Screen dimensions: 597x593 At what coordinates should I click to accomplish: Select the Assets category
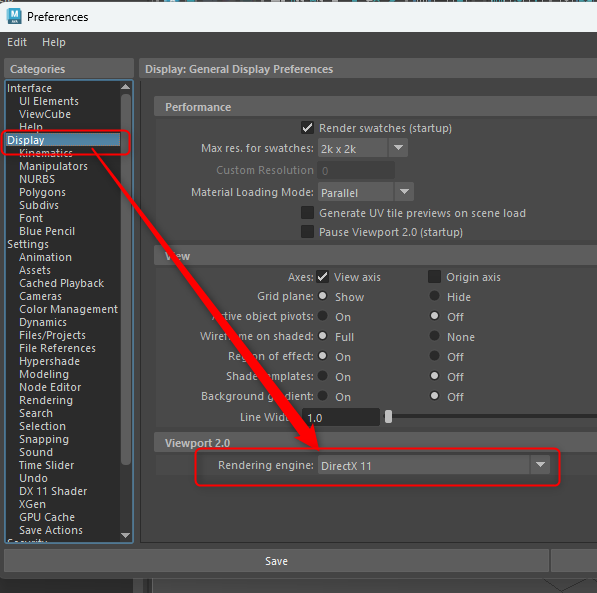point(35,270)
